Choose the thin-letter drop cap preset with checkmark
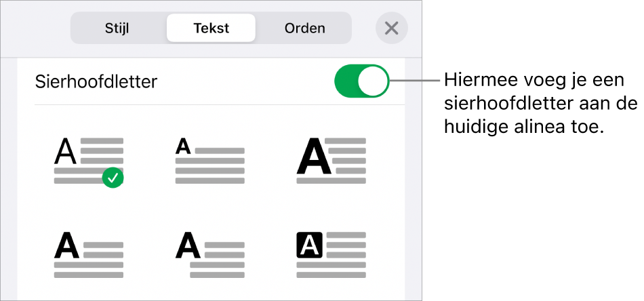The width and height of the screenshot is (644, 301). click(89, 160)
